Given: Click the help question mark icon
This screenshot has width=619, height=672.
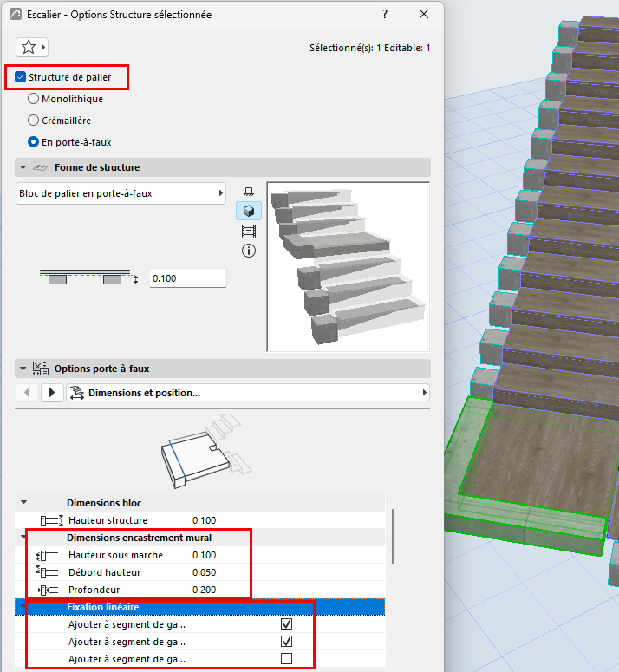Looking at the screenshot, I should pyautogui.click(x=385, y=14).
